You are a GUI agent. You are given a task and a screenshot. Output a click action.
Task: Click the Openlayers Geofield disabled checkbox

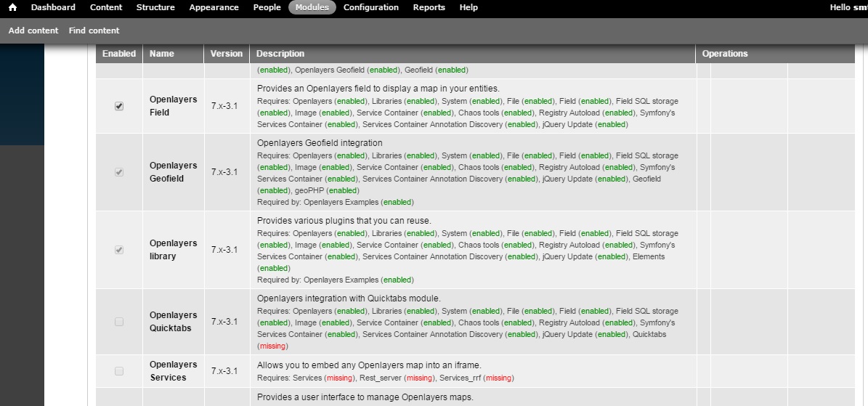tap(119, 172)
